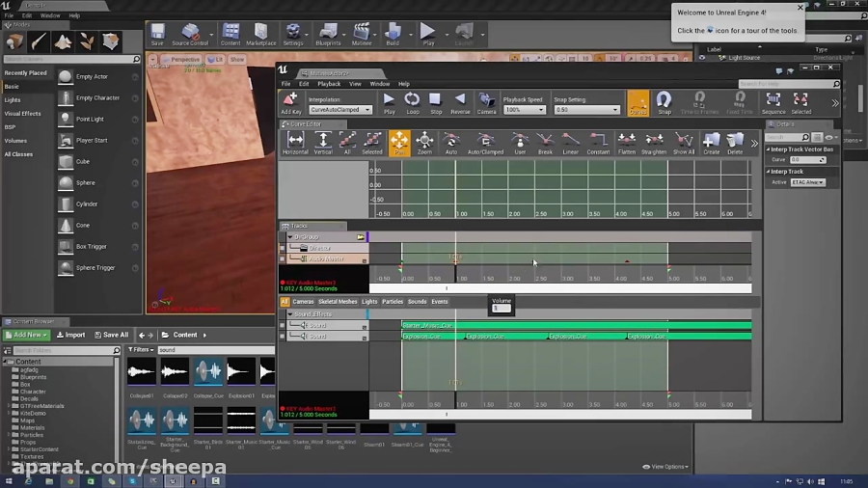868x488 pixels.
Task: Click Curve value field in Details
Action: coord(807,159)
